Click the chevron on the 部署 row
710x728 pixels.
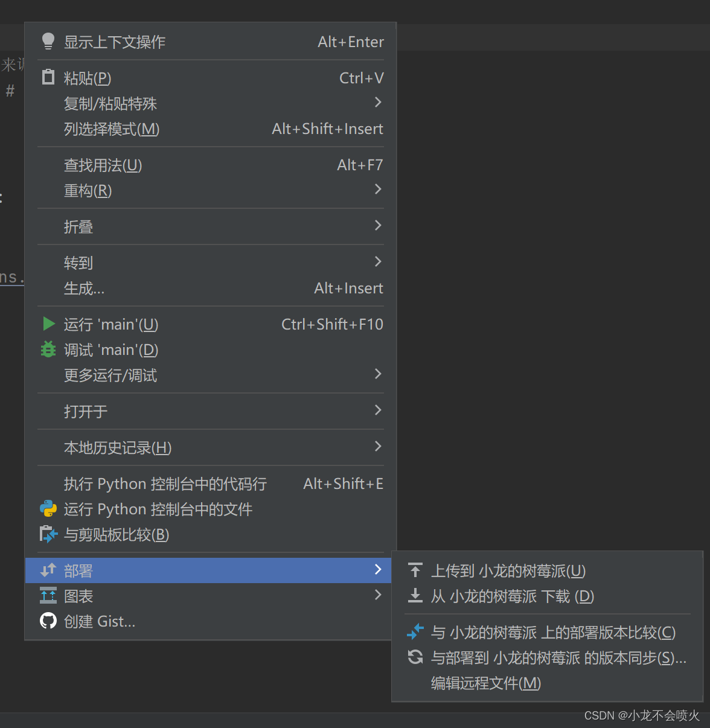click(x=378, y=570)
